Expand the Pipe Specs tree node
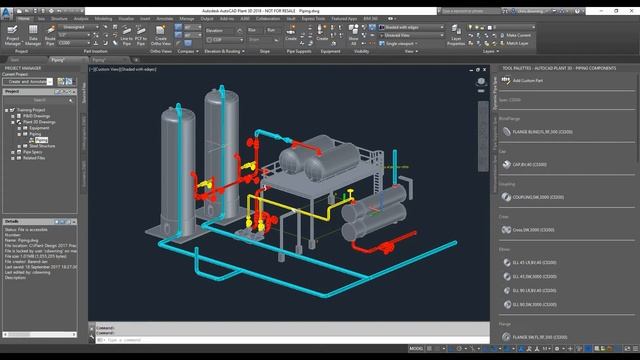This screenshot has height=360, width=640. [13, 152]
